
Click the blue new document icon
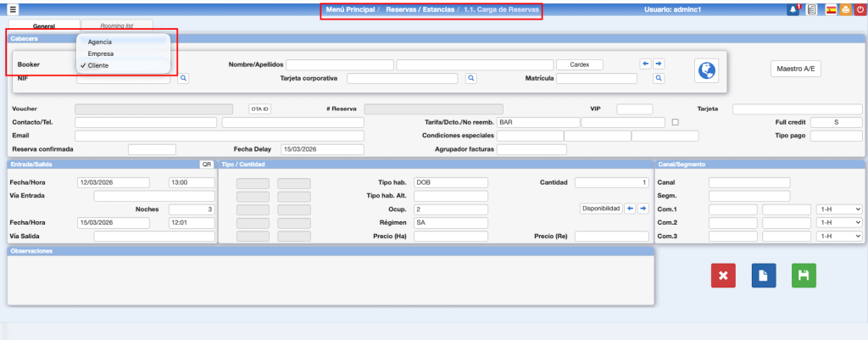764,276
